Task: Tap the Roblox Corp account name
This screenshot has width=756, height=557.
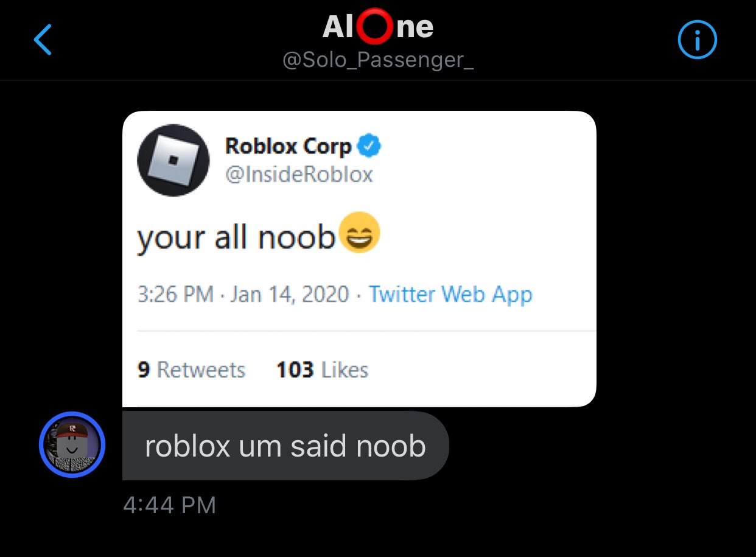Action: 289,146
